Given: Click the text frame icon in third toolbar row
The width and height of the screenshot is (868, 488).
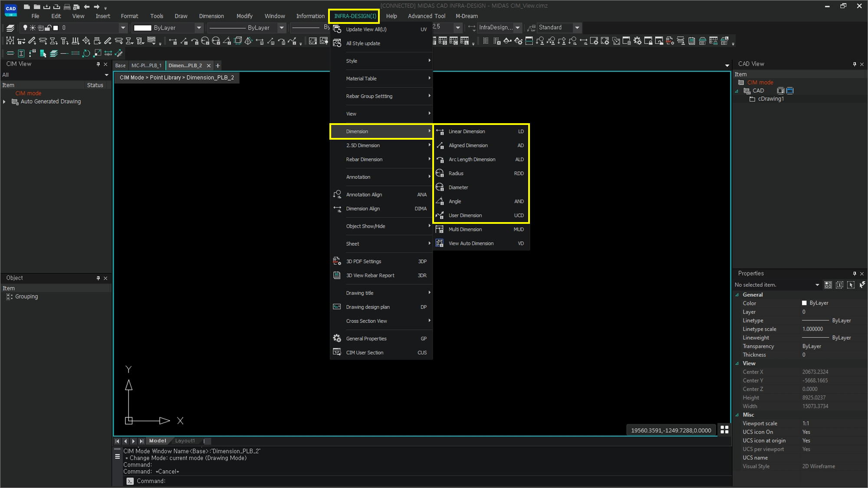Looking at the screenshot, I should tap(21, 53).
